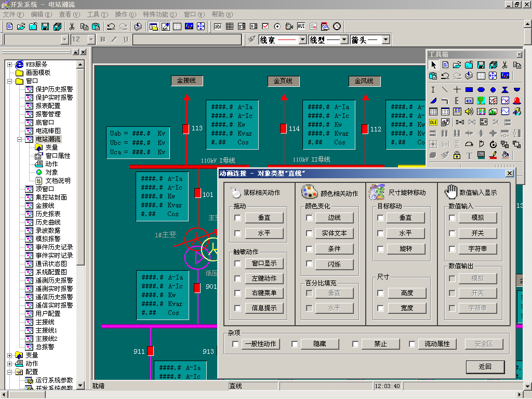
Task: Click the 禁止 button in 杂项
Action: click(380, 344)
